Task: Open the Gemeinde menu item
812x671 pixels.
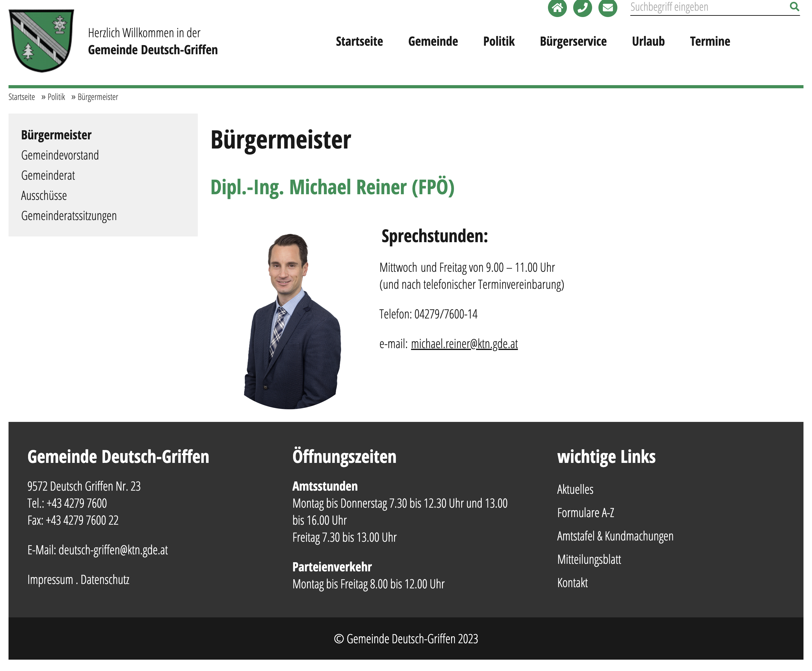Action: 433,41
